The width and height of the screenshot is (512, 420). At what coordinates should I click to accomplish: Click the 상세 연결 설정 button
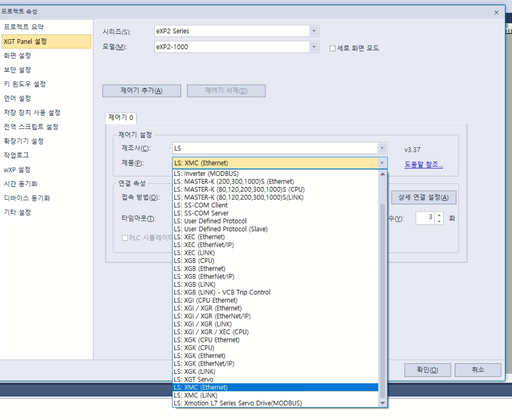pos(424,197)
